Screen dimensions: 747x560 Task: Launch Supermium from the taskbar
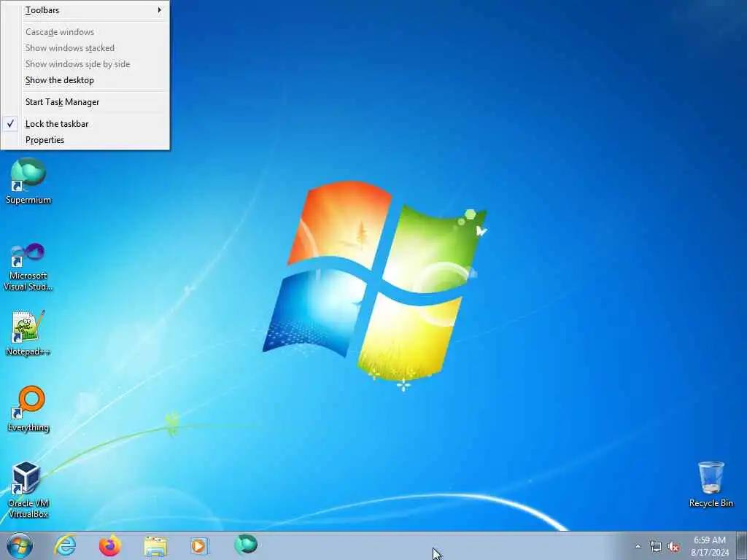[246, 545]
